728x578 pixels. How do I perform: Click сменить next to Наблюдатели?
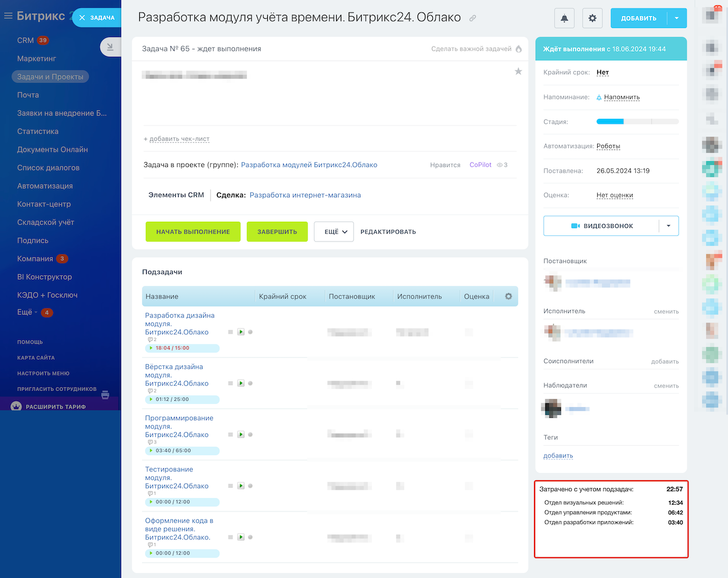(667, 386)
